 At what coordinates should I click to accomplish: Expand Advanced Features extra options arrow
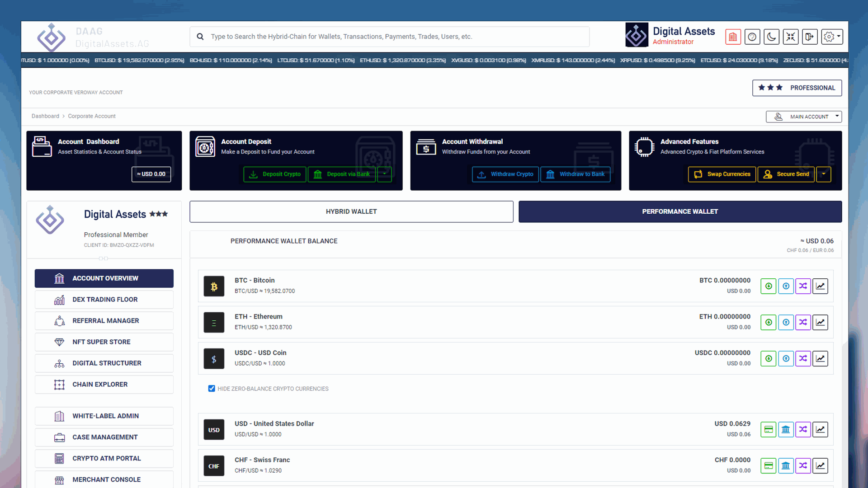(x=824, y=174)
